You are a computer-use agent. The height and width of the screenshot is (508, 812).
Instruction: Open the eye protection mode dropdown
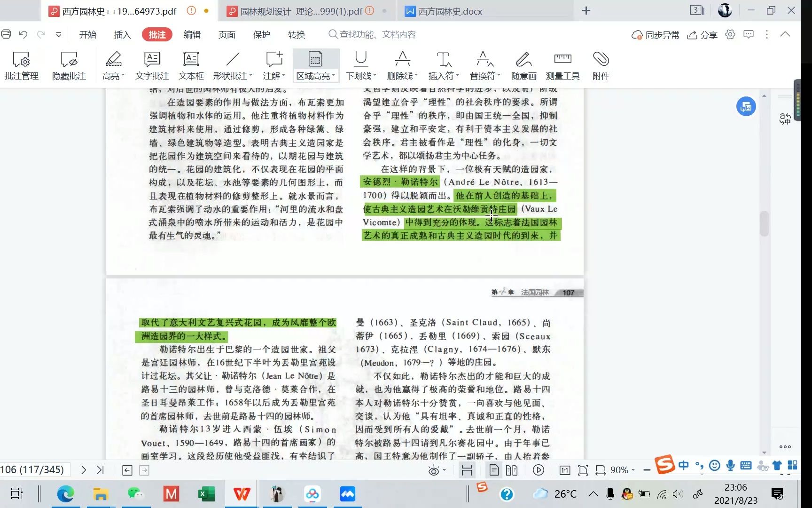[x=437, y=470]
